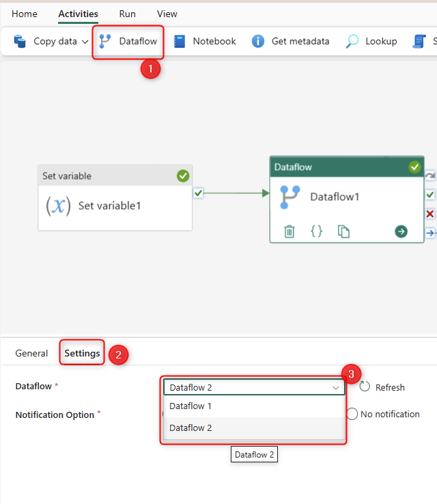This screenshot has height=504, width=437.
Task: Expand the Copy data dropdown arrow
Action: 85,42
